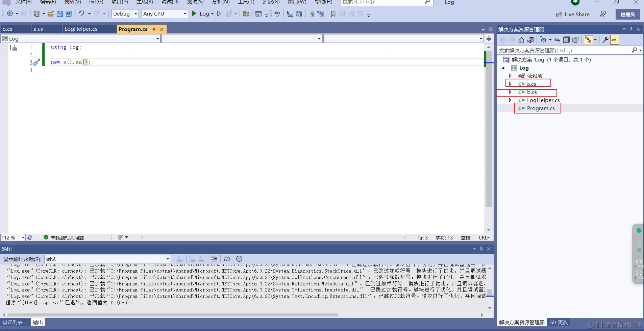This screenshot has width=644, height=331.
Task: Click Sync with Active Document arrows icon
Action: click(x=557, y=40)
